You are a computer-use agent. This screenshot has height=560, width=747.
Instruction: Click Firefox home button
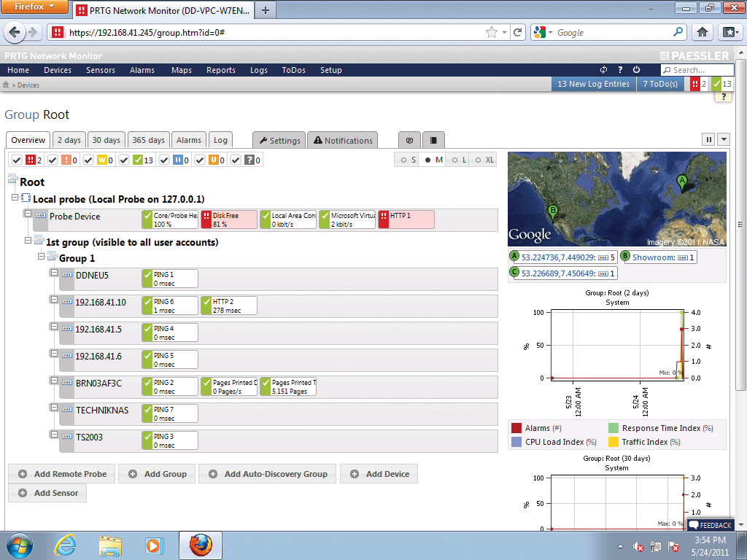pyautogui.click(x=703, y=32)
